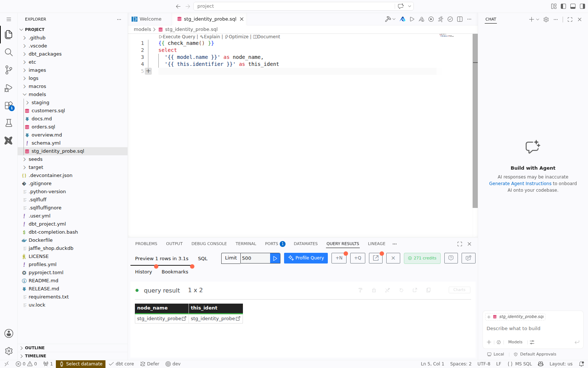Open the Extensions view with the update badge
The width and height of the screenshot is (588, 368).
(x=9, y=105)
